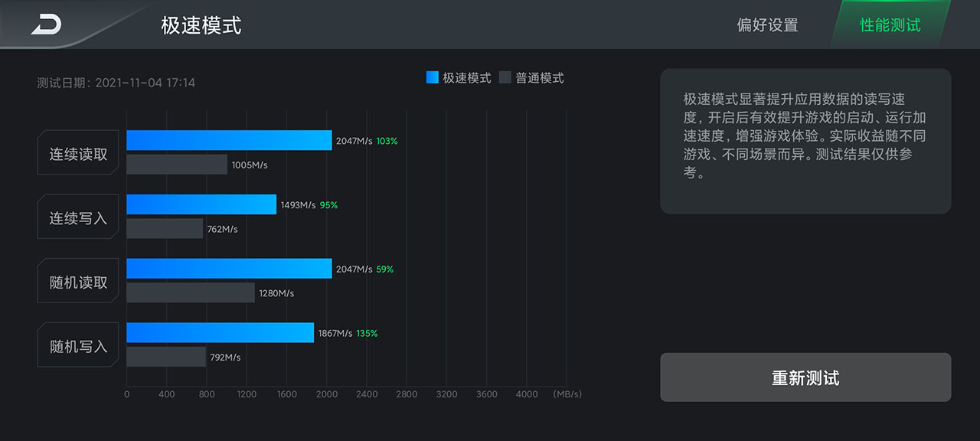Click the gray 普通模式 legend swatch
This screenshot has height=441, width=980.
pos(505,77)
